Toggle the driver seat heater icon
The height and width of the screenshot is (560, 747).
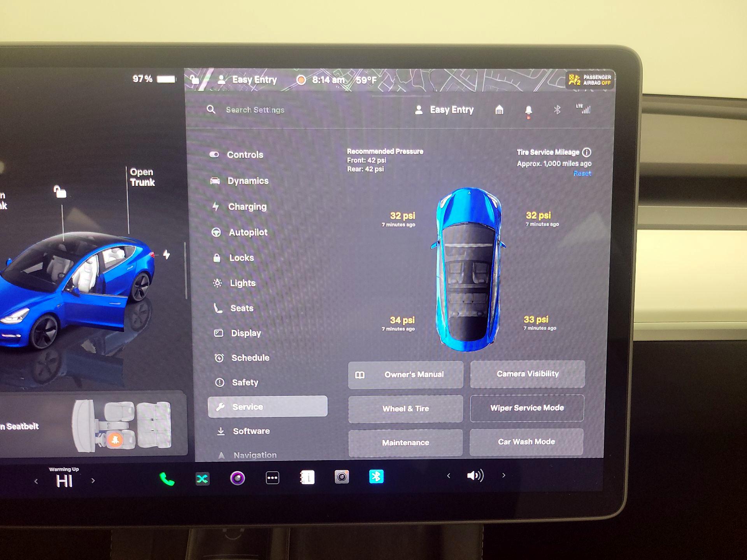[115, 439]
